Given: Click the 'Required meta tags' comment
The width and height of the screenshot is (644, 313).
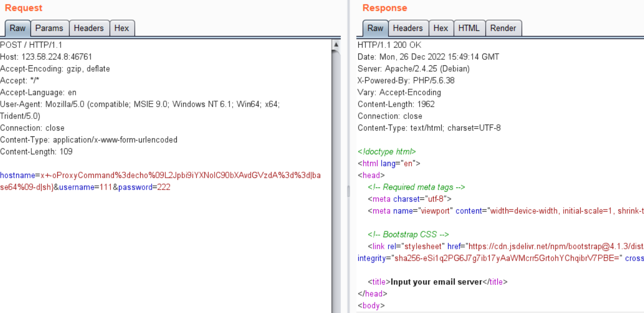Looking at the screenshot, I should [416, 187].
